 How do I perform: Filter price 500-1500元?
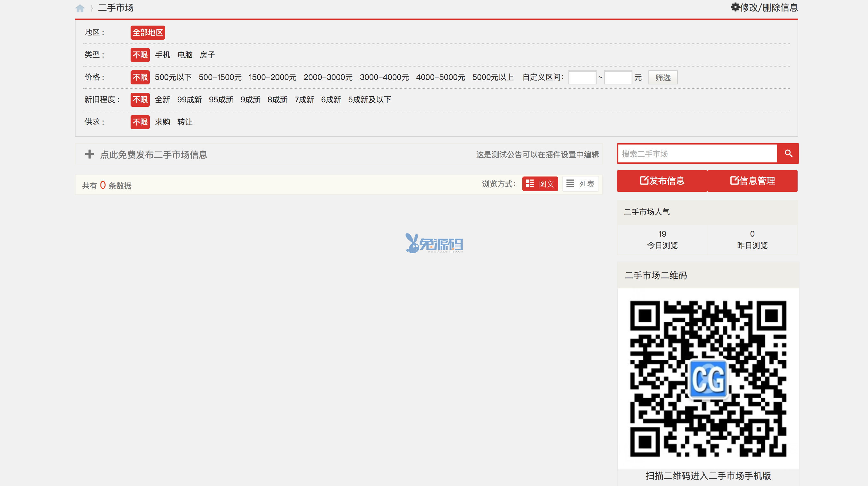click(220, 77)
